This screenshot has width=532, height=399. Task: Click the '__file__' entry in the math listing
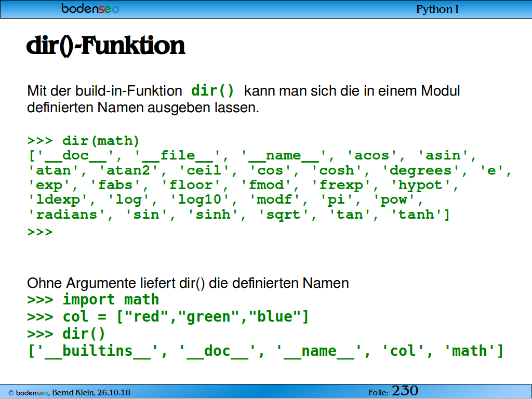point(178,155)
